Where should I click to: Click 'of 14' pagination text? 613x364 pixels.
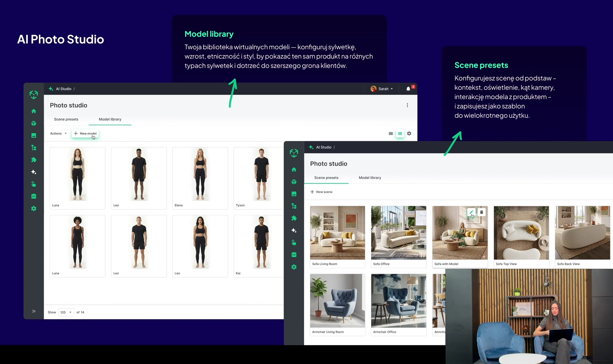(80, 312)
